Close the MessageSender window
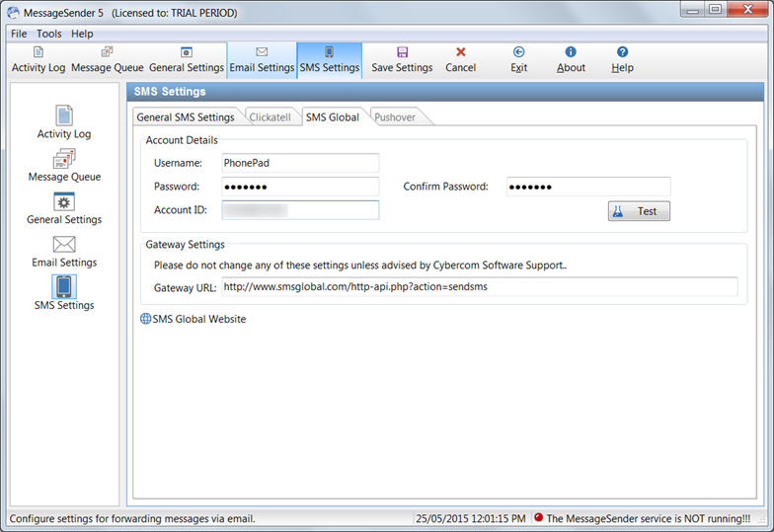 [747, 10]
